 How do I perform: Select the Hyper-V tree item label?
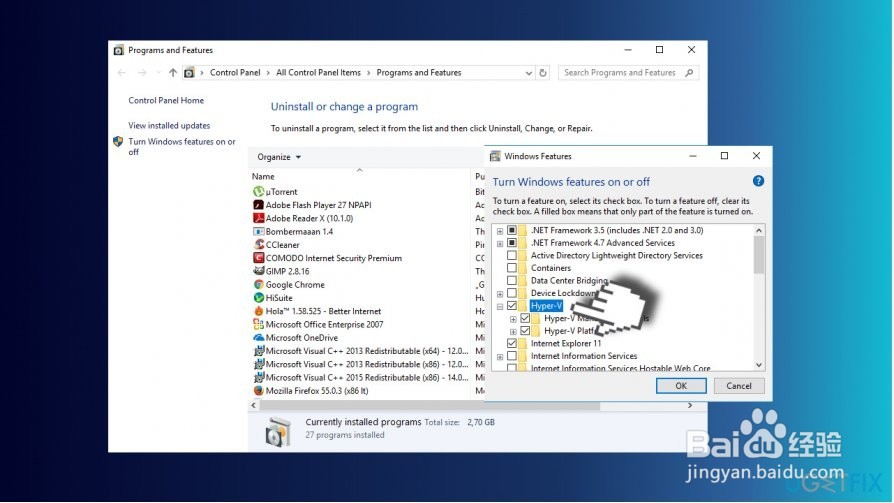[546, 306]
